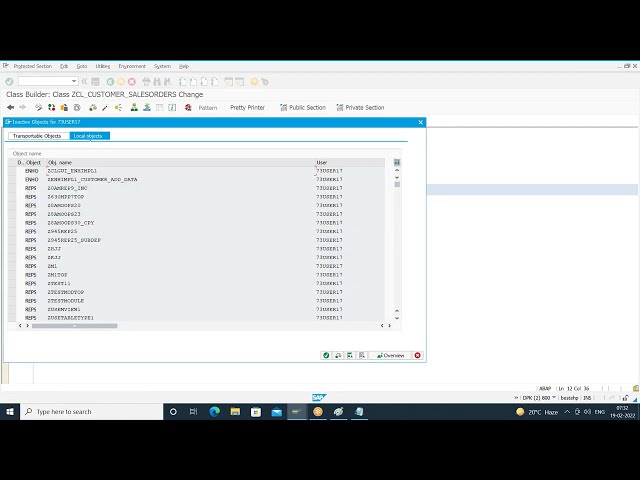Click the Deselect All icon in the dialog footer
The height and width of the screenshot is (480, 640).
point(362,356)
